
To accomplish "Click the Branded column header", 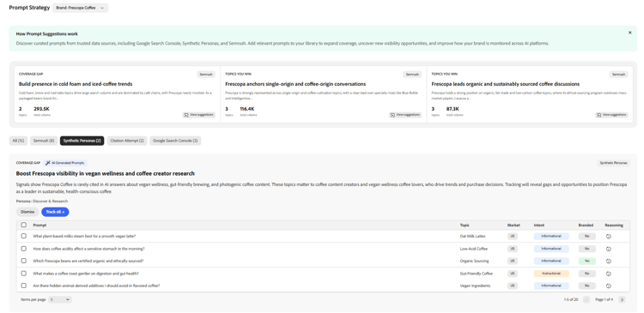I will (x=586, y=226).
